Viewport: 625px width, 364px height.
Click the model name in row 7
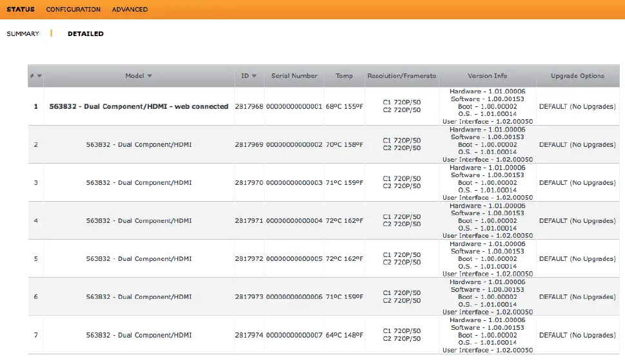(x=139, y=335)
